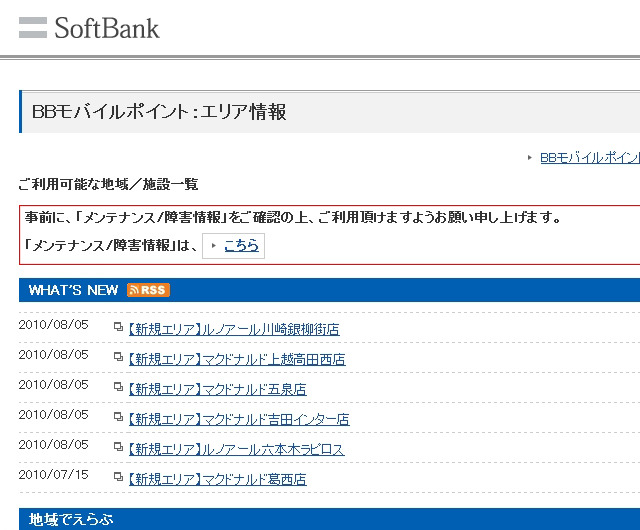Select the WHAT'S NEW header text
Image resolution: width=640 pixels, height=530 pixels.
coord(73,290)
